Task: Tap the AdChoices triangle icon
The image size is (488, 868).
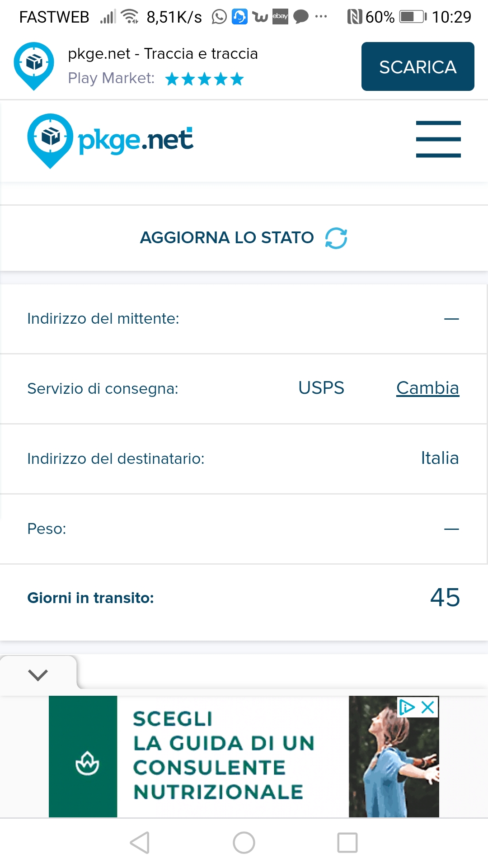Action: click(407, 707)
